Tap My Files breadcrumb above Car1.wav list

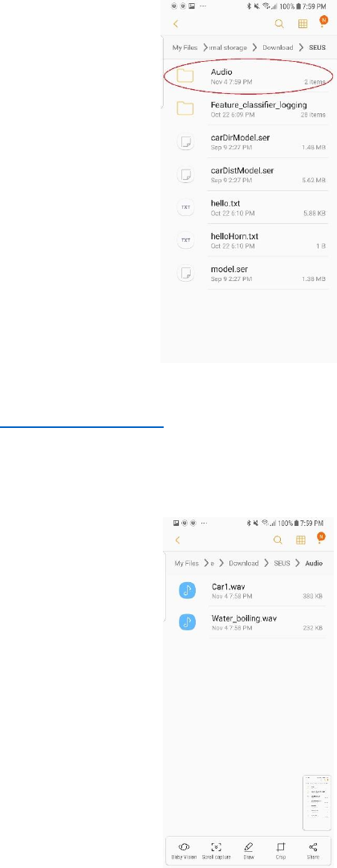point(186,564)
